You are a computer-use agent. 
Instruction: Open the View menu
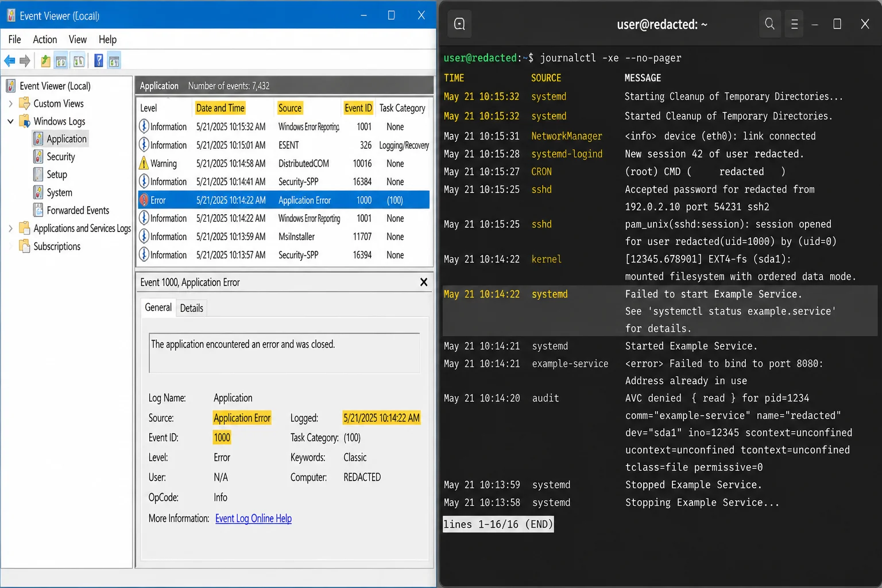[78, 39]
